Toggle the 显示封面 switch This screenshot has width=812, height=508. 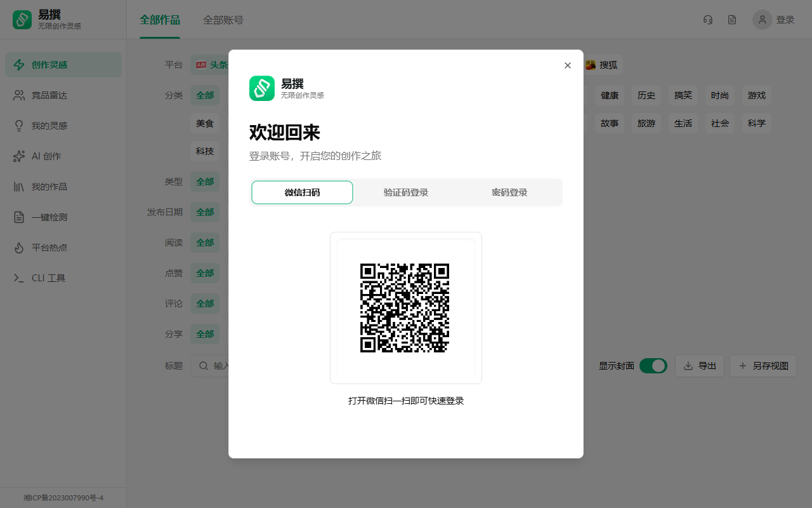(x=653, y=366)
